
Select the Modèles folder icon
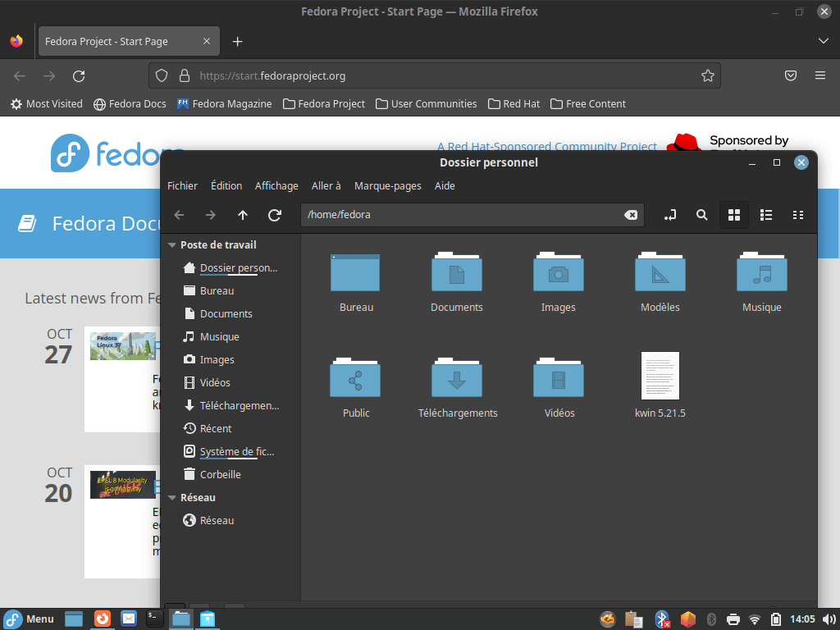pyautogui.click(x=660, y=272)
